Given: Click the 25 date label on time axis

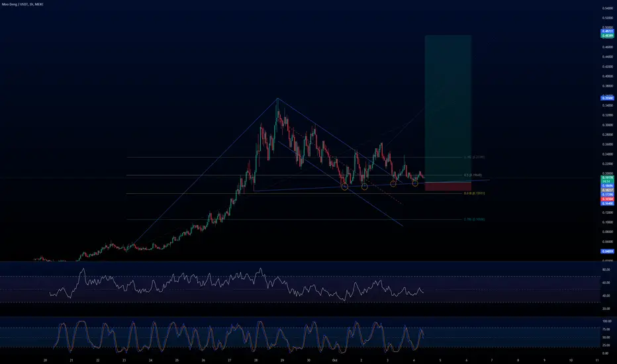Looking at the screenshot, I should pyautogui.click(x=177, y=360).
